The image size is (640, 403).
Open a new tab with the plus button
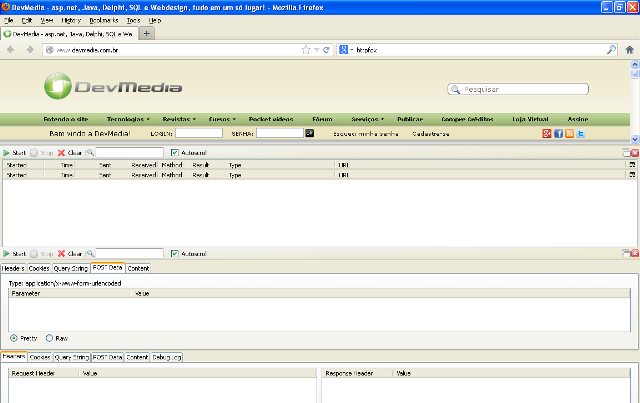coord(147,33)
